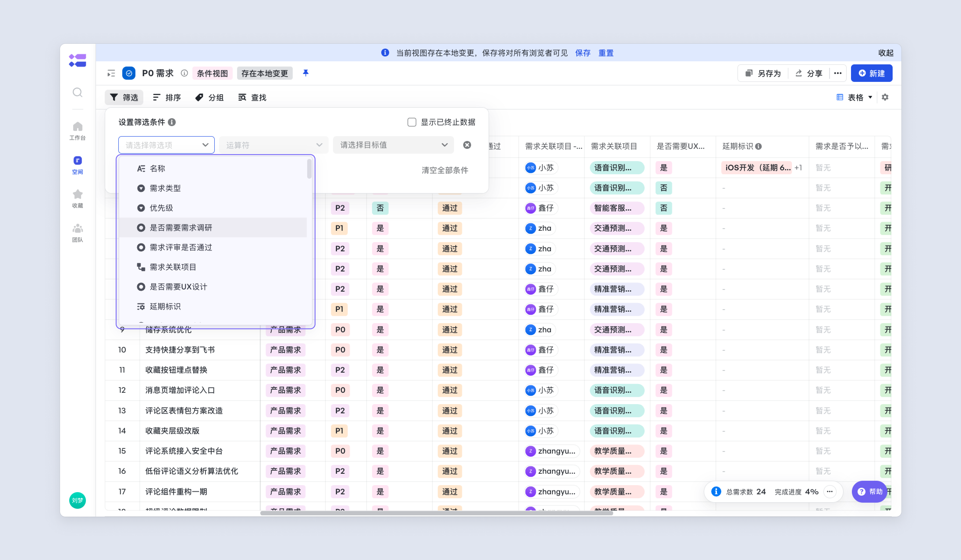
Task: Click 收藏夹层级改版 requirement name
Action: click(172, 431)
